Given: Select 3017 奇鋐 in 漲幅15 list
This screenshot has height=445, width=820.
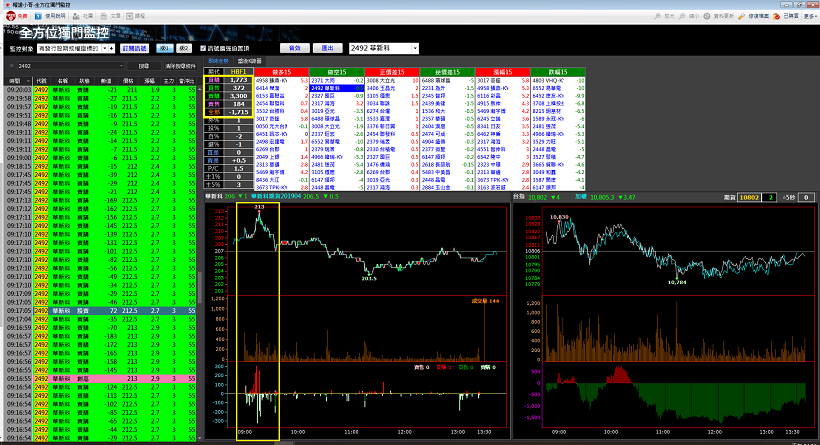Looking at the screenshot, I should click(x=503, y=81).
